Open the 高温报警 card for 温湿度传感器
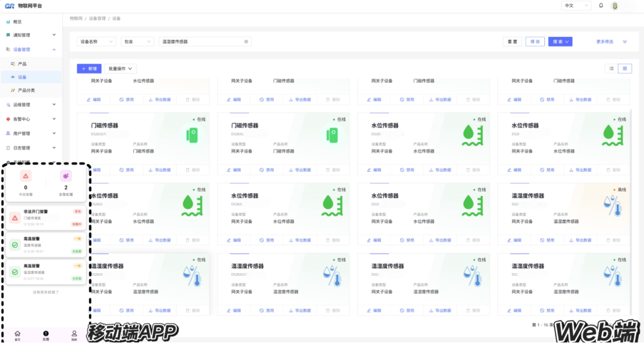The height and width of the screenshot is (343, 644). pyautogui.click(x=45, y=272)
